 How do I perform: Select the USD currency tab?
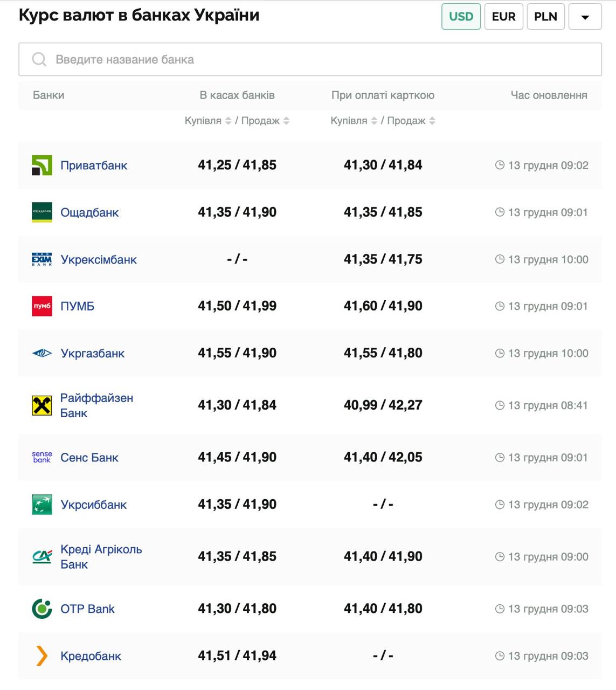[x=461, y=17]
